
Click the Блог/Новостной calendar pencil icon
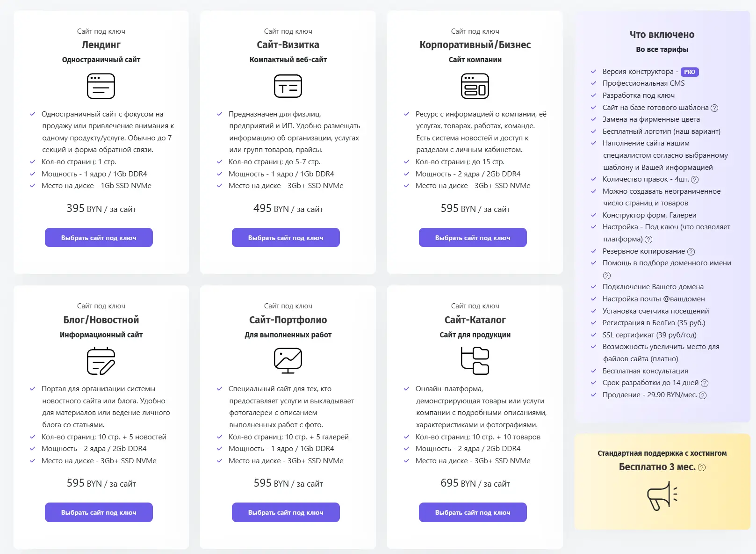101,361
